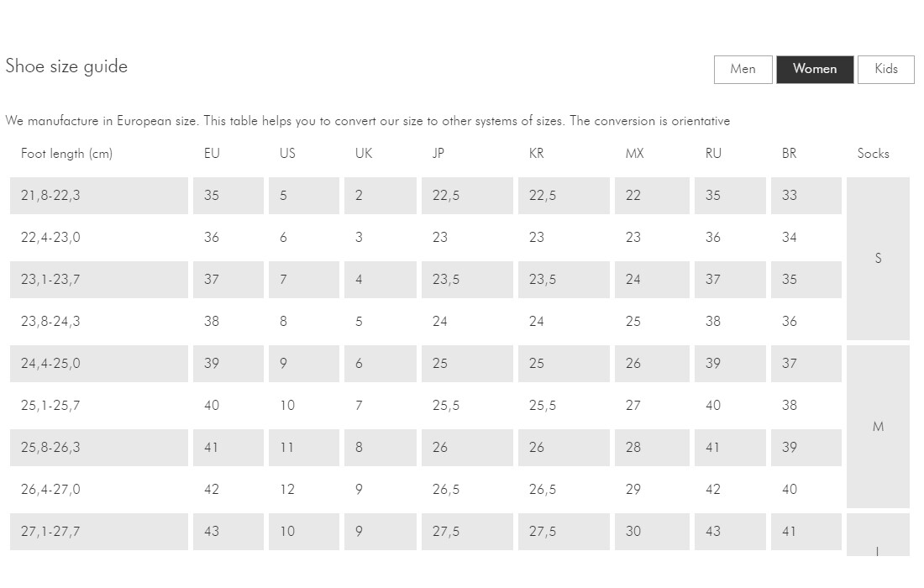This screenshot has height=588, width=924.
Task: Click the Foot length (cm) column header
Action: [x=66, y=154]
